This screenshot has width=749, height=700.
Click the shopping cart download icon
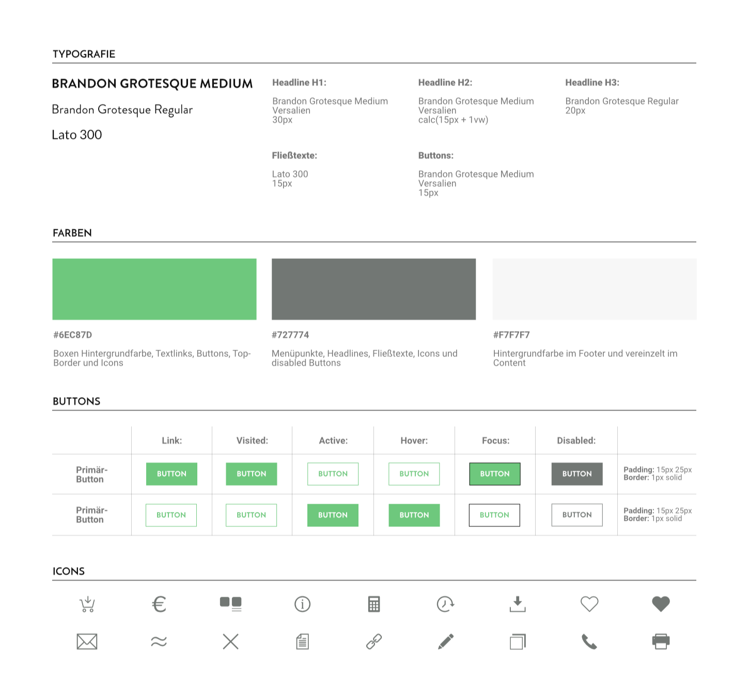coord(87,604)
